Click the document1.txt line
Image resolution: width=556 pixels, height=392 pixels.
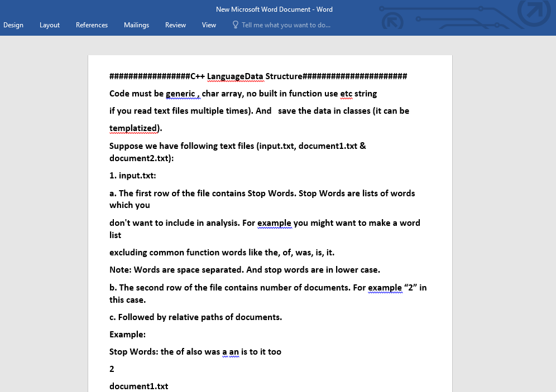point(138,386)
